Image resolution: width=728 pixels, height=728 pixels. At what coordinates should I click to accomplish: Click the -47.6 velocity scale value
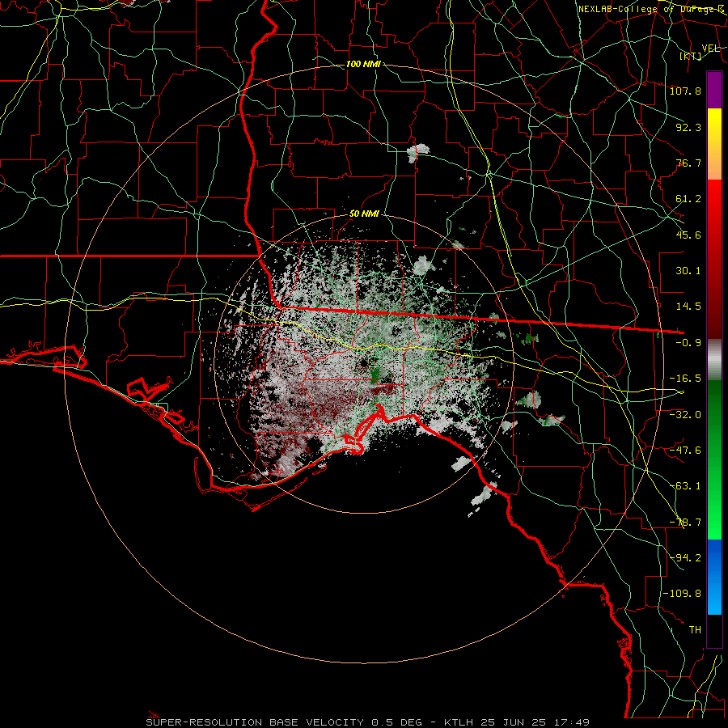(x=685, y=451)
